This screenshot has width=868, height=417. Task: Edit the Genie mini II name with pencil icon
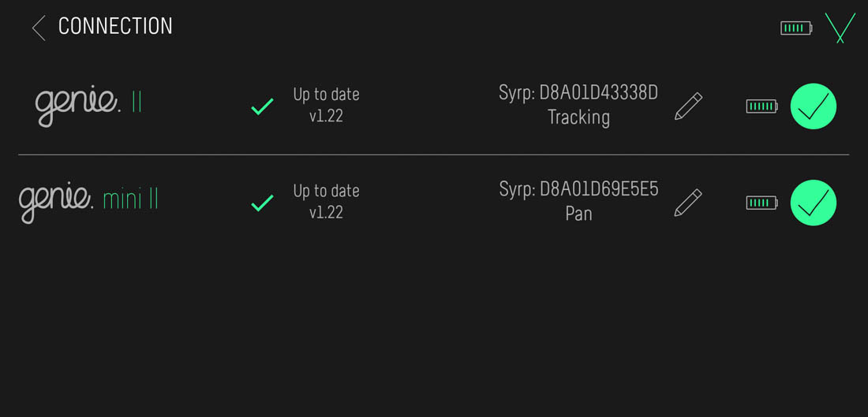688,203
